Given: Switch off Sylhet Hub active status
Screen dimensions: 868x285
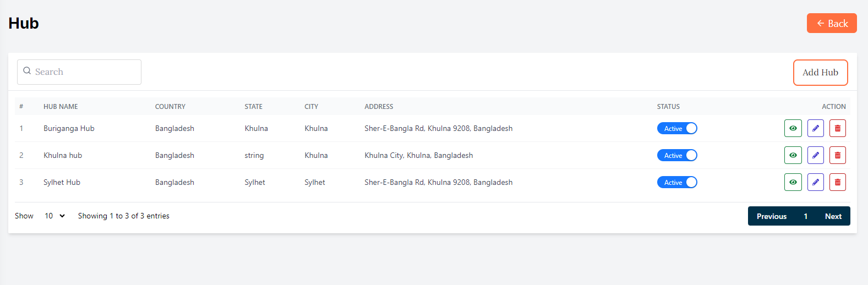Looking at the screenshot, I should [x=677, y=182].
